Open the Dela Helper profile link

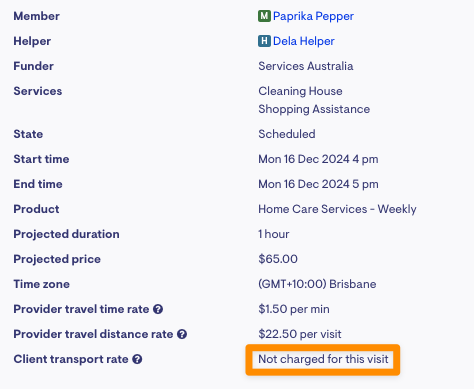click(x=303, y=41)
